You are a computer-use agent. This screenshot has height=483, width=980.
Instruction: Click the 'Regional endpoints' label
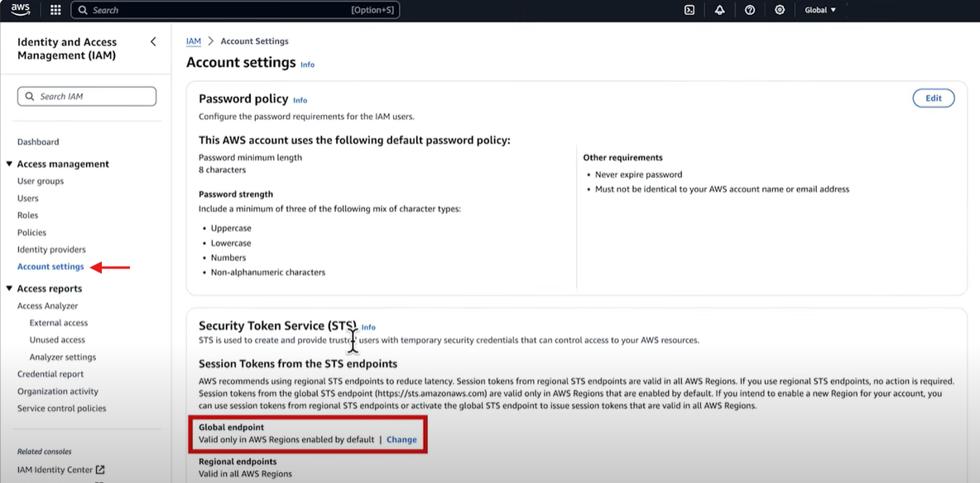click(238, 461)
